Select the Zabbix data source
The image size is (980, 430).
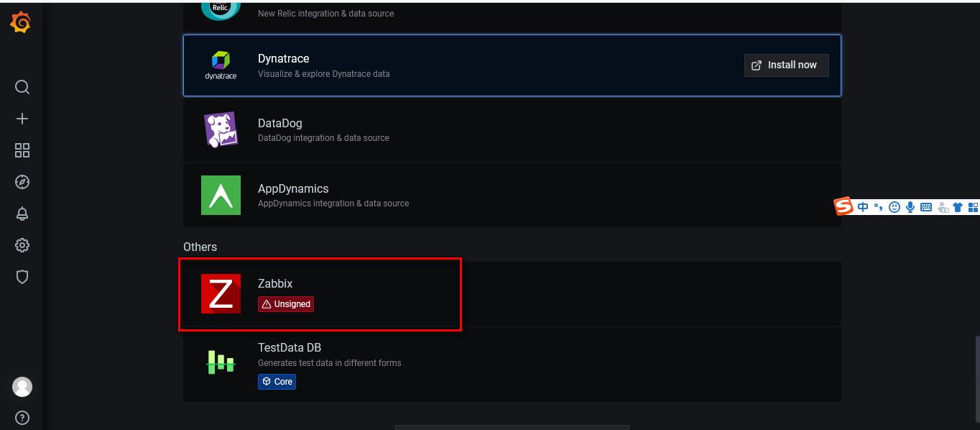click(512, 293)
